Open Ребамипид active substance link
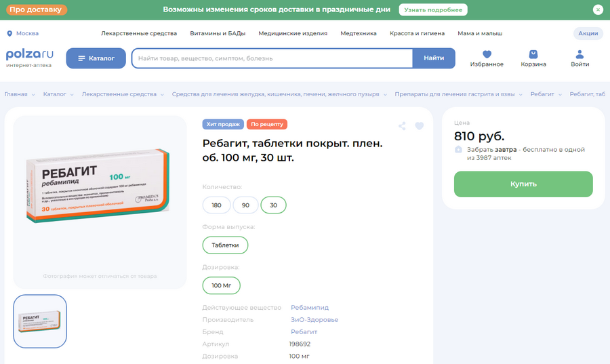Viewport: 610px width, 364px height. pos(310,307)
